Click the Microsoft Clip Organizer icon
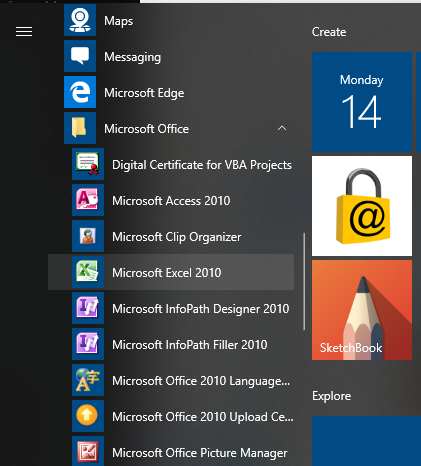Viewport: 421px width, 466px height. [88, 236]
